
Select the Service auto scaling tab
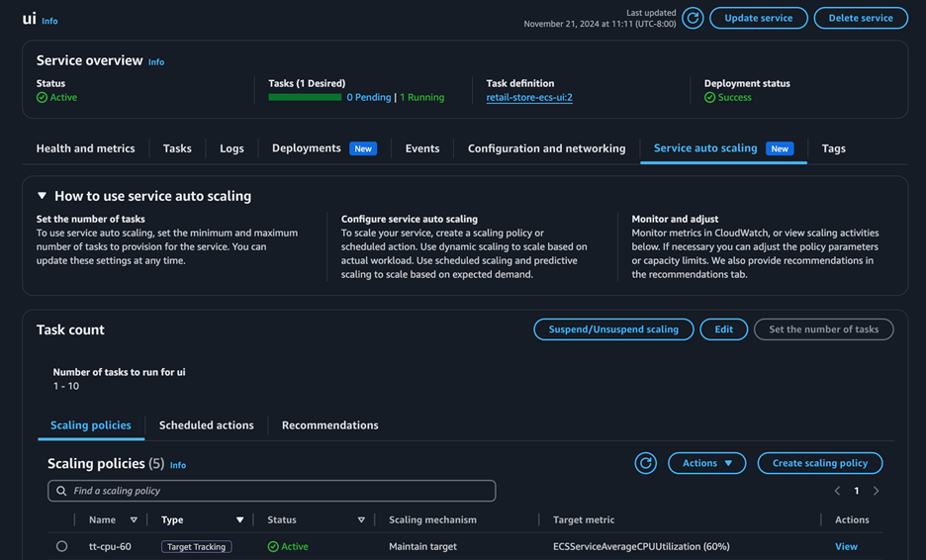pyautogui.click(x=723, y=148)
